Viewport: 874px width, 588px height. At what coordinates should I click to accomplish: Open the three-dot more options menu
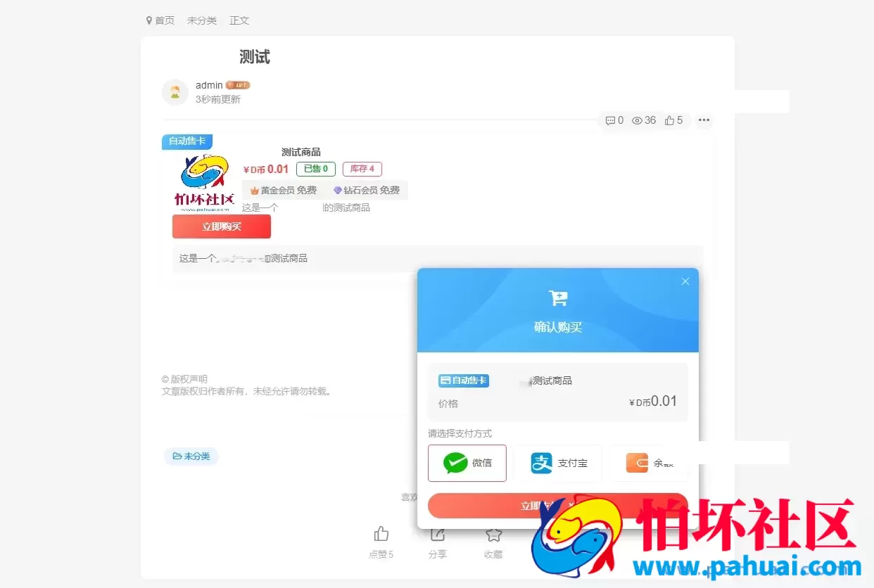click(704, 120)
